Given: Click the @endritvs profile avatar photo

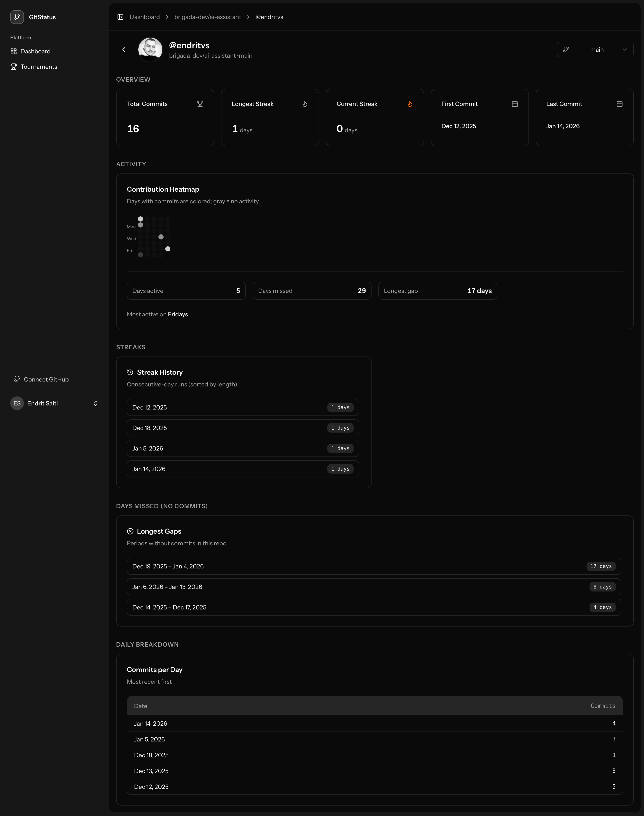Looking at the screenshot, I should pos(150,49).
